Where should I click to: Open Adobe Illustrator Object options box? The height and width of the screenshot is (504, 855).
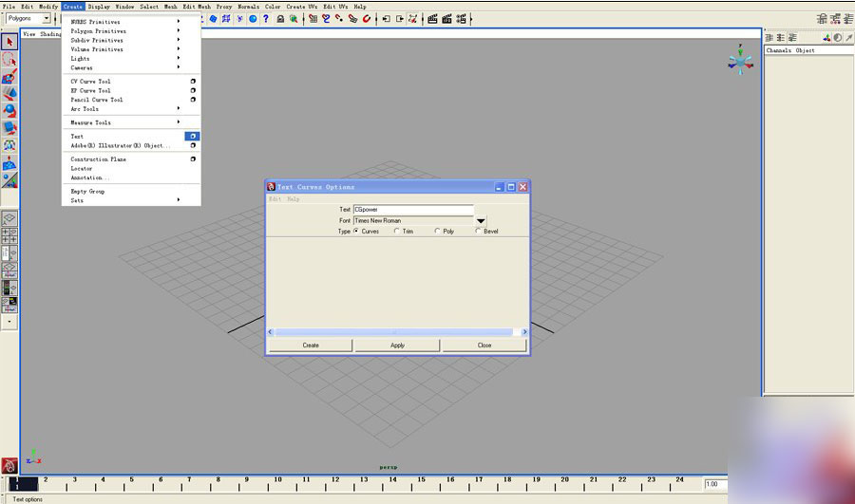[x=193, y=145]
